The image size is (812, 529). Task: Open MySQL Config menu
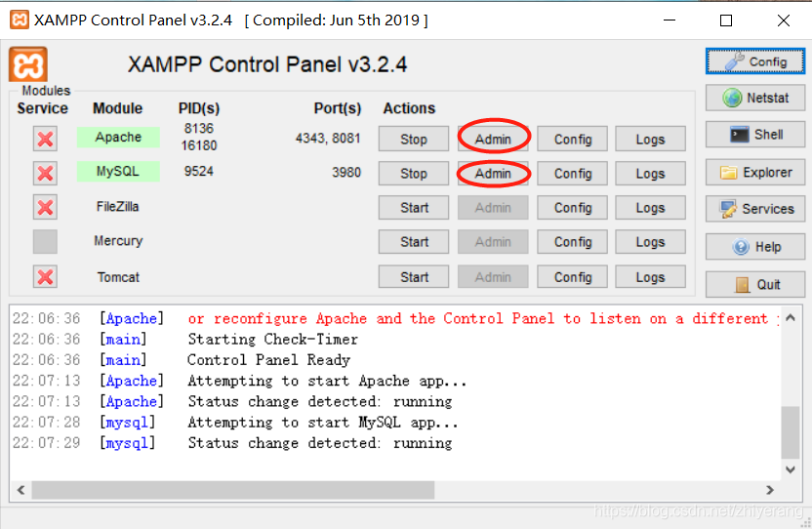(572, 173)
